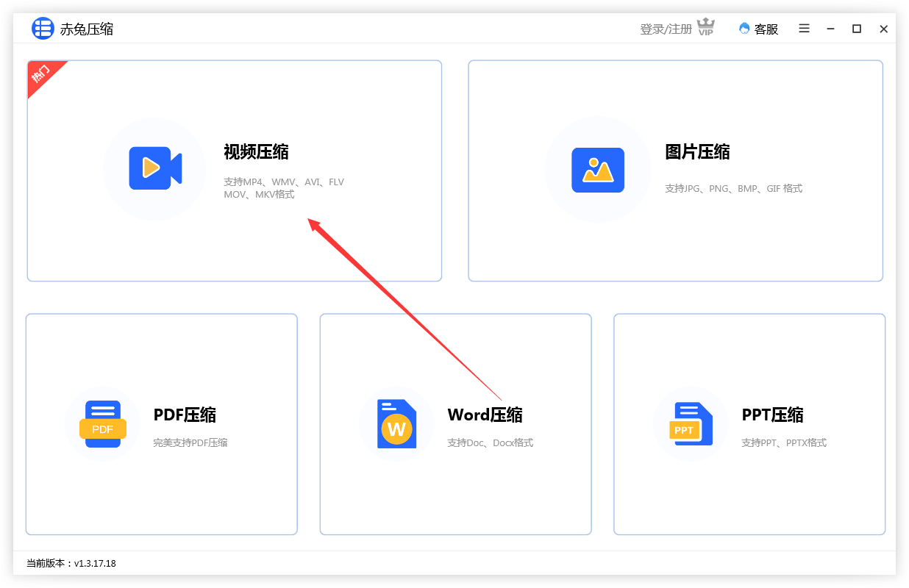Click the 登录/注册 link
The width and height of the screenshot is (909, 588).
click(x=666, y=29)
